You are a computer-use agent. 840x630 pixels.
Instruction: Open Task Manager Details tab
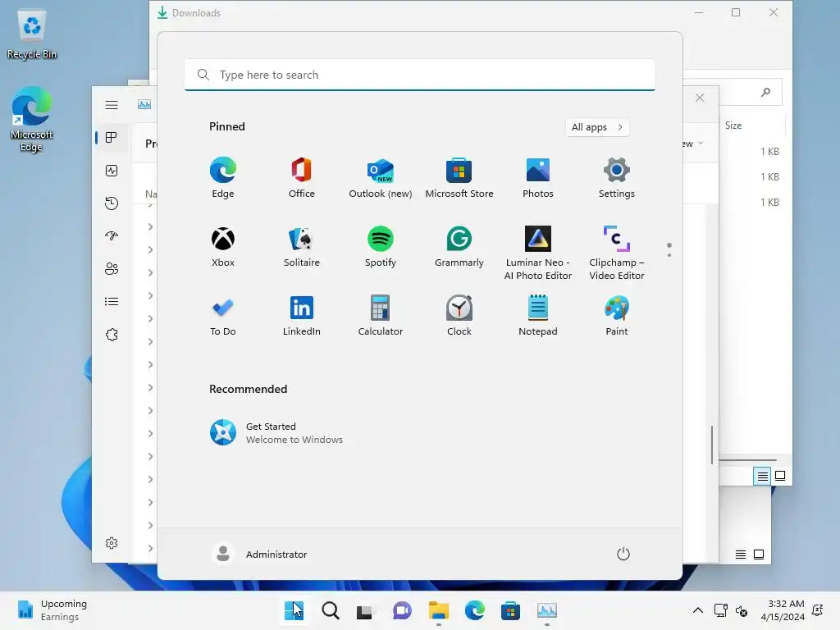(x=112, y=302)
